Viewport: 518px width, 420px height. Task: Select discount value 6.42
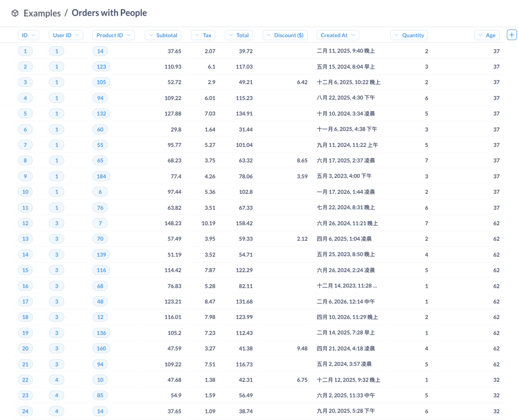[302, 82]
